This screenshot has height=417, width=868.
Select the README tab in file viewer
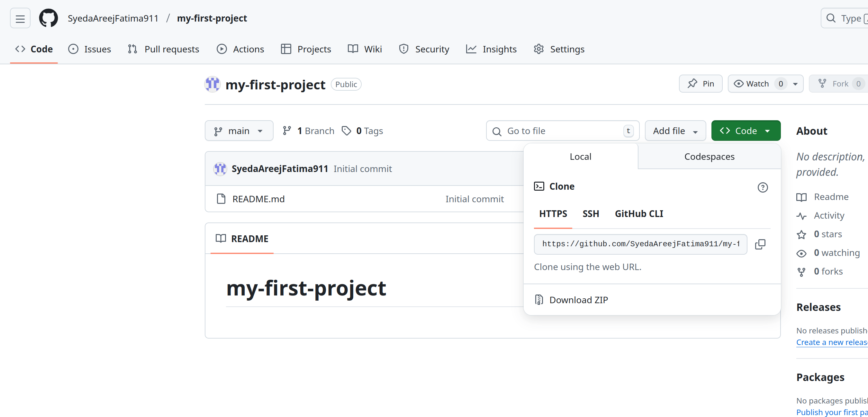click(x=242, y=239)
